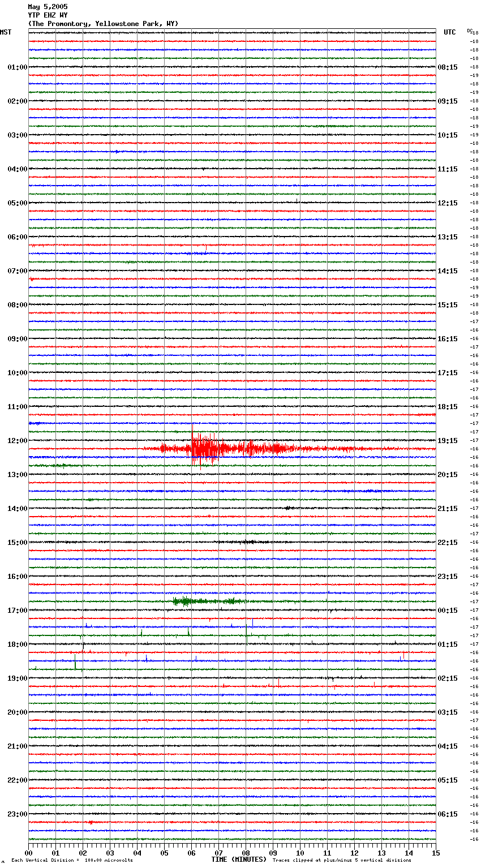Select the 08:00 MST time label
481x868 pixels.
point(18,305)
